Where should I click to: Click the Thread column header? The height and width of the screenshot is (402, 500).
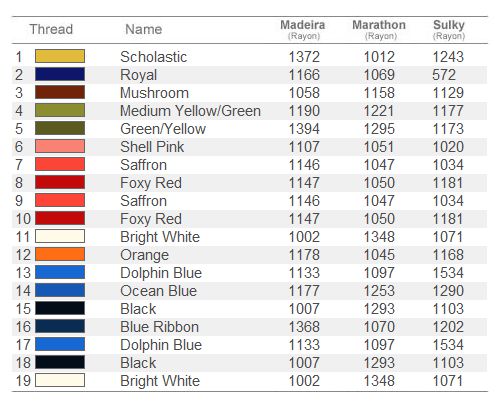coord(51,29)
